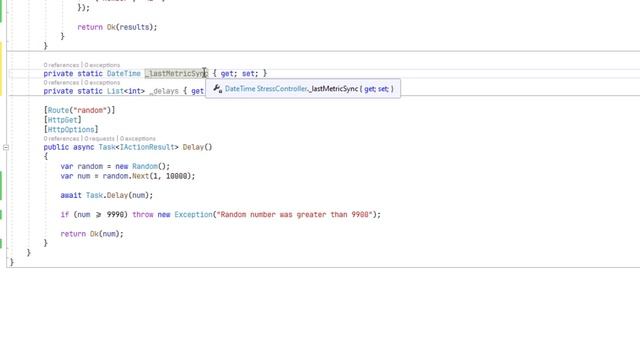The height and width of the screenshot is (360, 640).
Task: Click '0 exceptions' above _lastMetricSync
Action: (102, 65)
